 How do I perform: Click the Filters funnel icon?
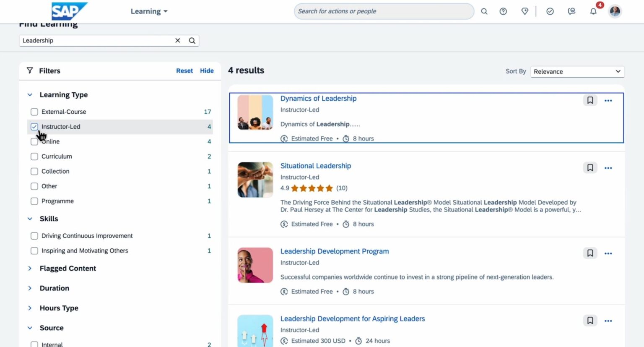coord(30,70)
